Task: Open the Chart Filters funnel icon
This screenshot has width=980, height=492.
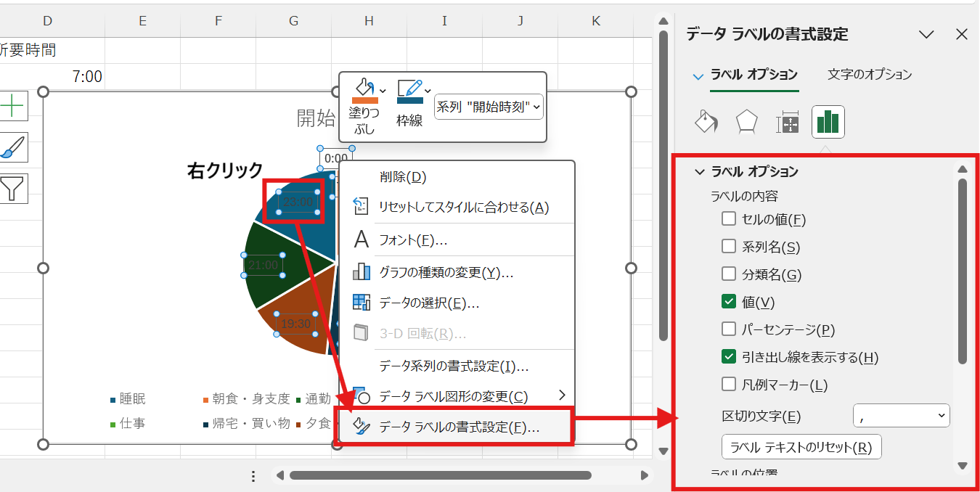Action: point(12,188)
